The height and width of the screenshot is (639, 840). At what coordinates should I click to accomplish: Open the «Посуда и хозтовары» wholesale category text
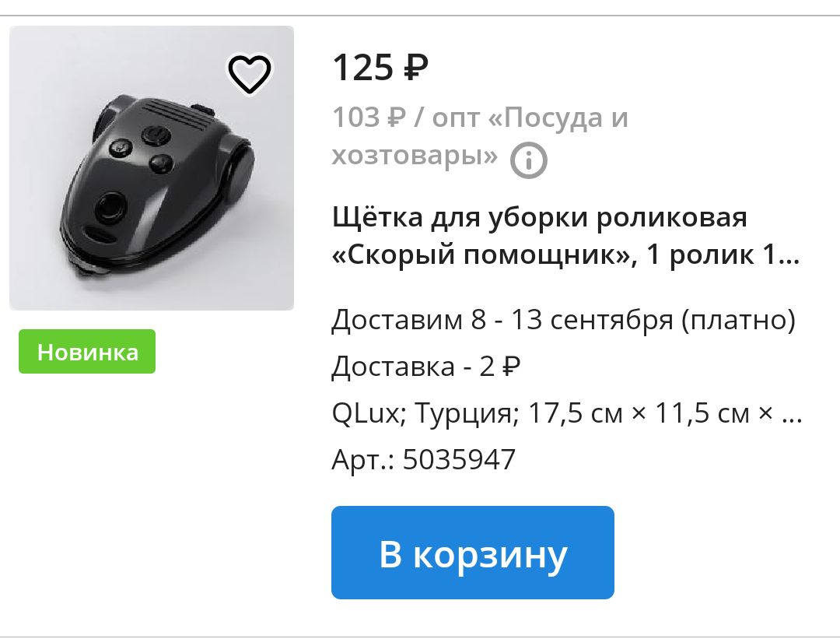[x=480, y=137]
